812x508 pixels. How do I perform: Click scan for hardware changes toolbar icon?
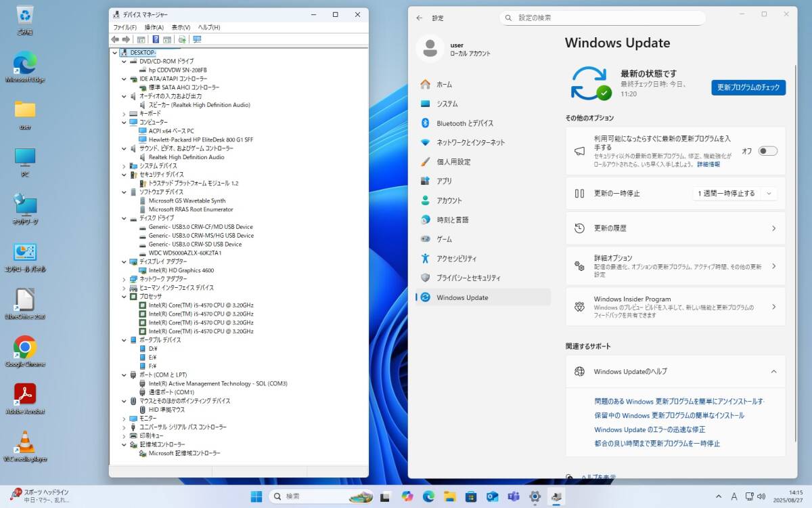[182, 39]
